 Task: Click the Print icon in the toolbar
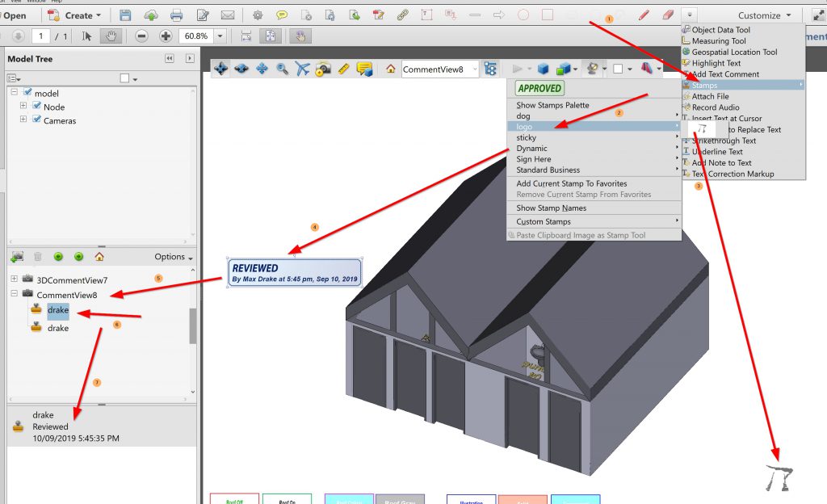pos(177,15)
